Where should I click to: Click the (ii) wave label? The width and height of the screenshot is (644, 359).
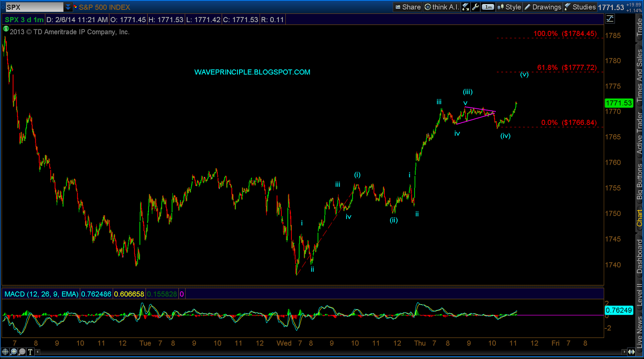tap(394, 220)
